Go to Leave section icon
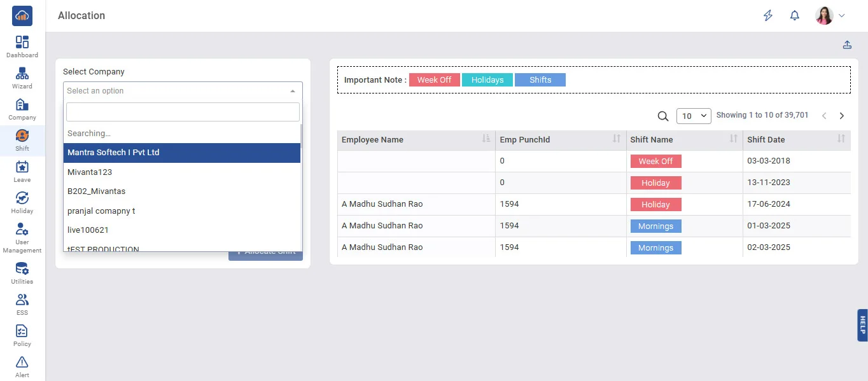The image size is (868, 381). coord(22,167)
